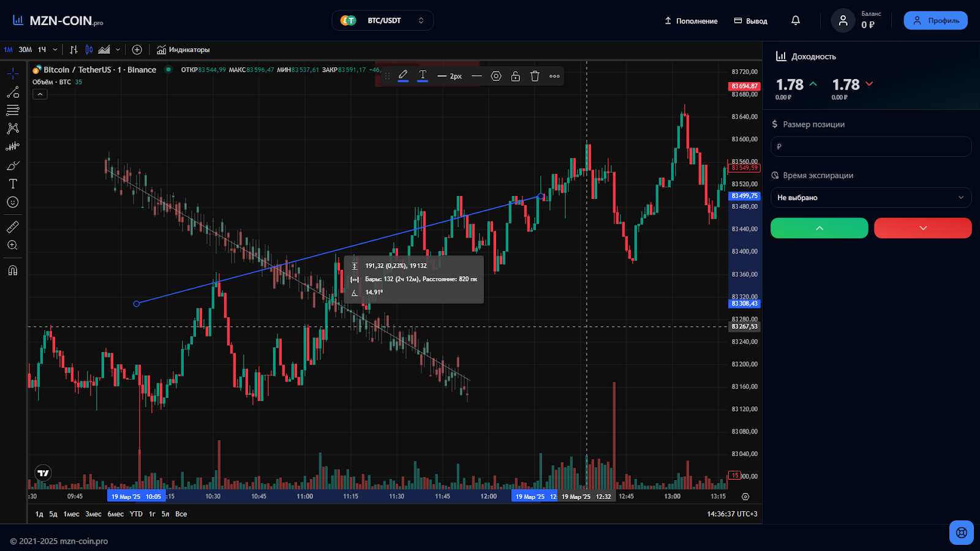Select the 1Ч timeframe
The width and height of the screenshot is (980, 551).
click(42, 50)
